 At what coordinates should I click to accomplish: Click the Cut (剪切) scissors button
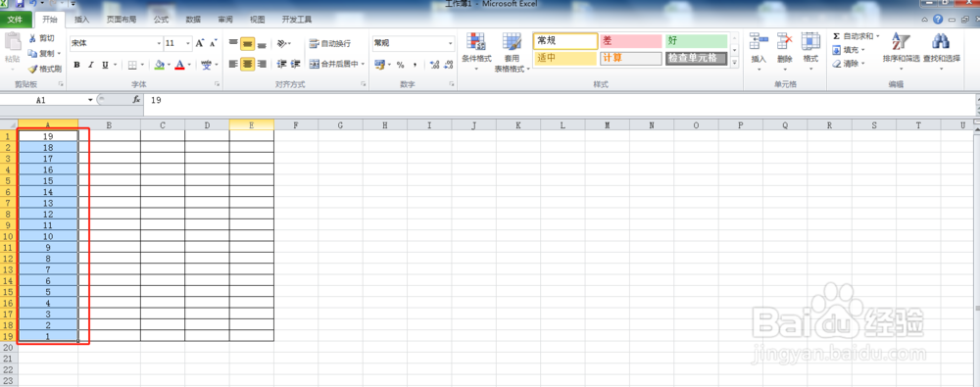pyautogui.click(x=41, y=39)
